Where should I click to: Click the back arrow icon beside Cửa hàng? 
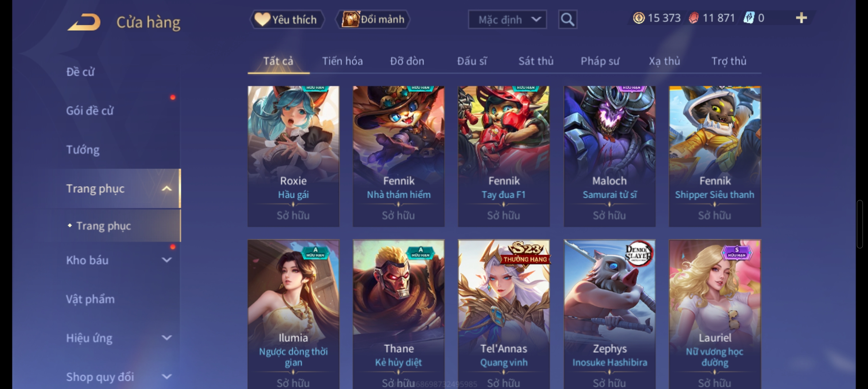(x=84, y=22)
